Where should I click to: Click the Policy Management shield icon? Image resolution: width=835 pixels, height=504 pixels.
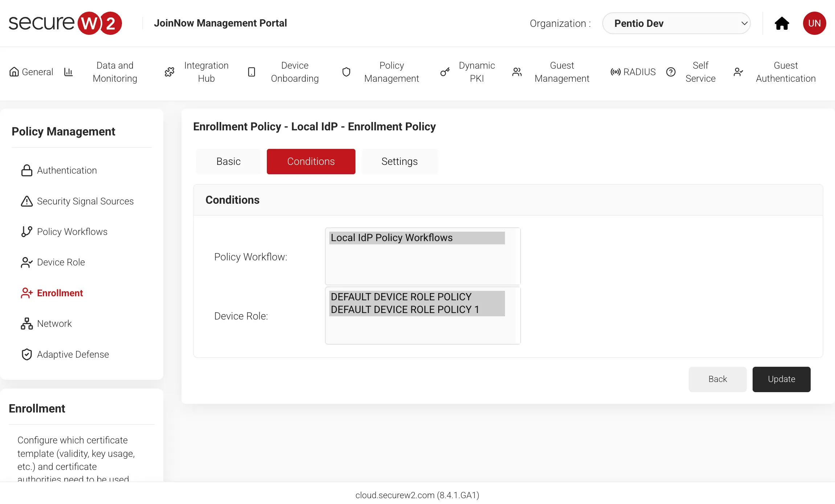tap(346, 72)
